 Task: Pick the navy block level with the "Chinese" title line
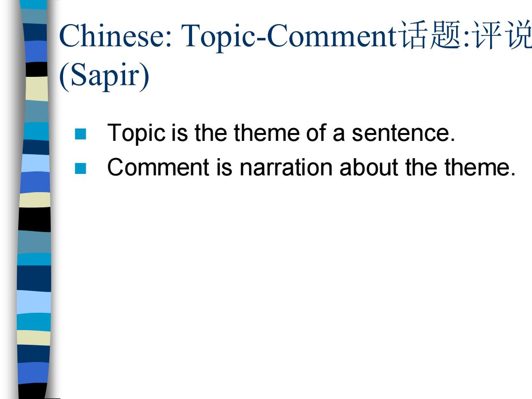click(x=35, y=33)
